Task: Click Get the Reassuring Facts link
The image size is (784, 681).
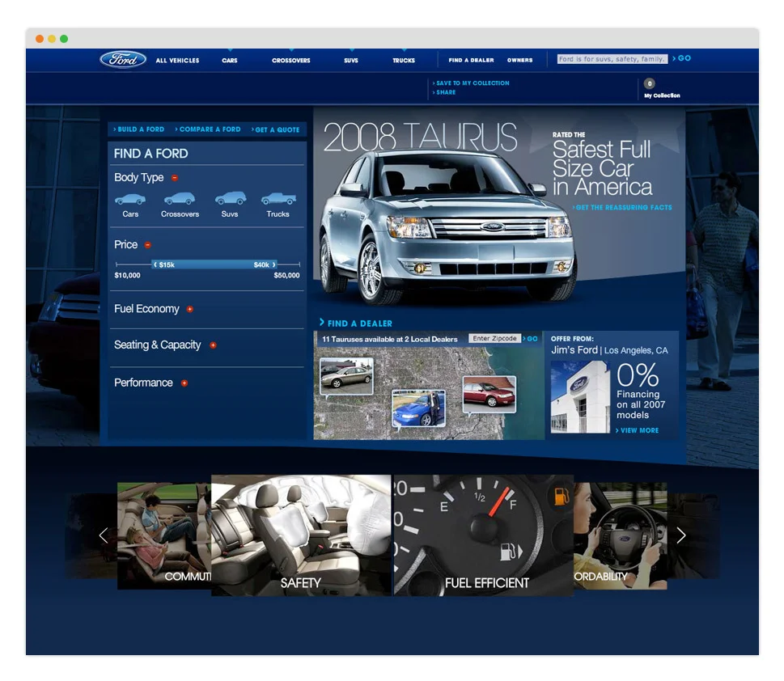Action: tap(622, 207)
